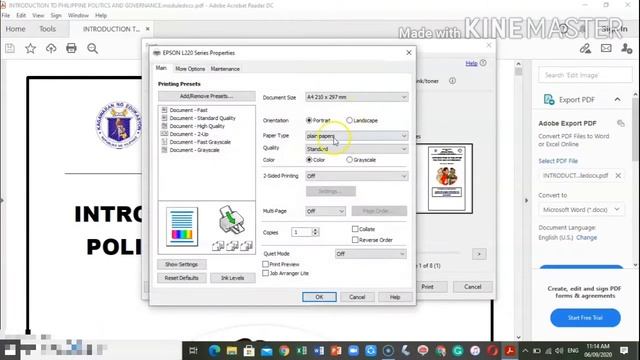Image resolution: width=640 pixels, height=360 pixels.
Task: Open 2-Sided Printing dropdown
Action: (x=357, y=176)
